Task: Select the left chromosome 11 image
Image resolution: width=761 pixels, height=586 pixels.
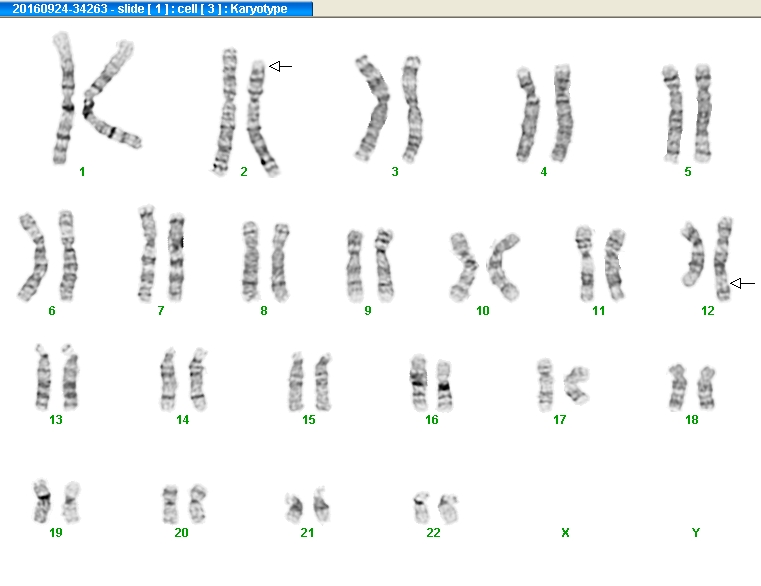Action: point(586,263)
